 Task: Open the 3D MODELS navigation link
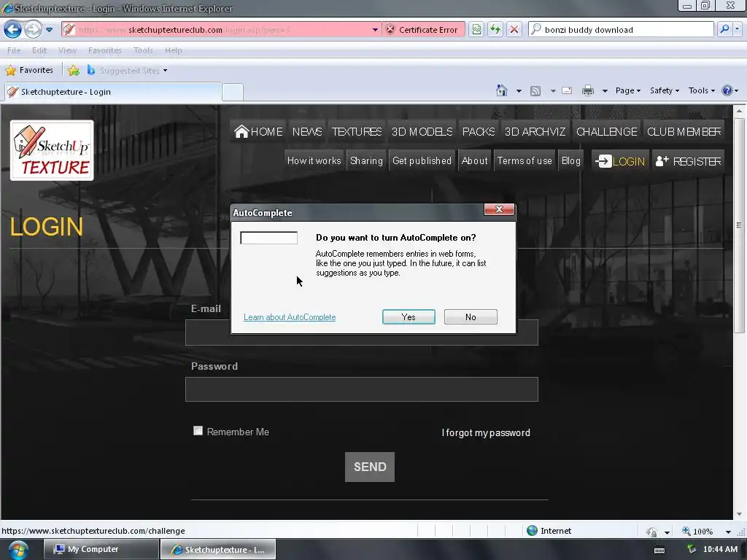[422, 131]
